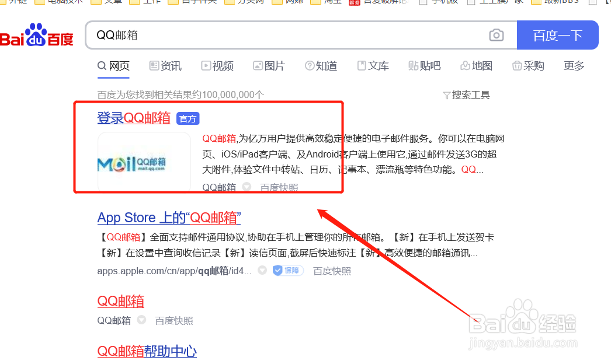Expand arrow beside third result source
Image resolution: width=611 pixels, height=364 pixels.
coord(141,320)
